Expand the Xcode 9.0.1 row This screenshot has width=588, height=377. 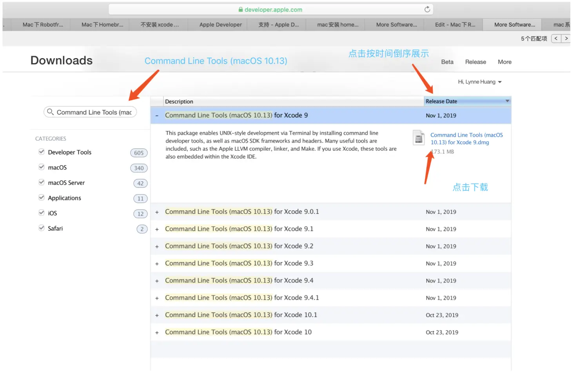157,212
